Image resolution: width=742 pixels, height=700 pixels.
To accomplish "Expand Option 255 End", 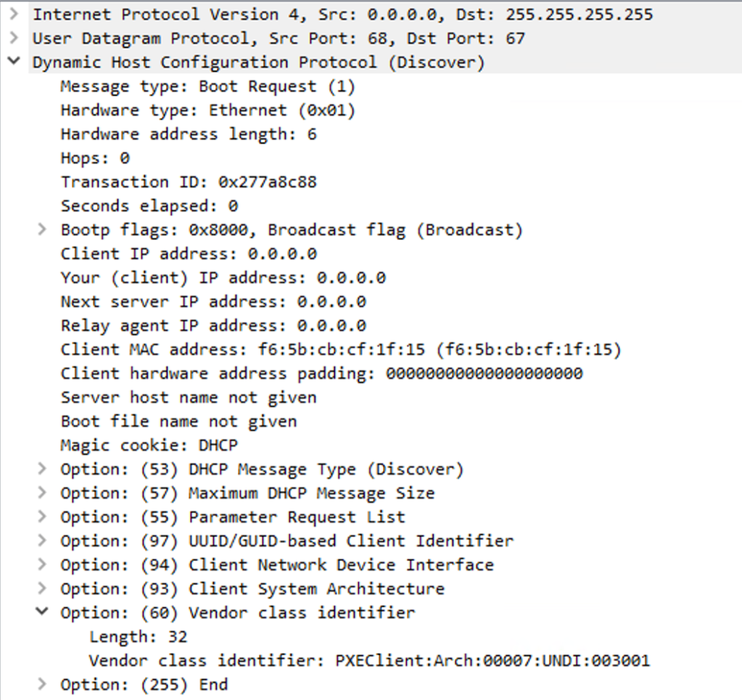I will 43,685.
